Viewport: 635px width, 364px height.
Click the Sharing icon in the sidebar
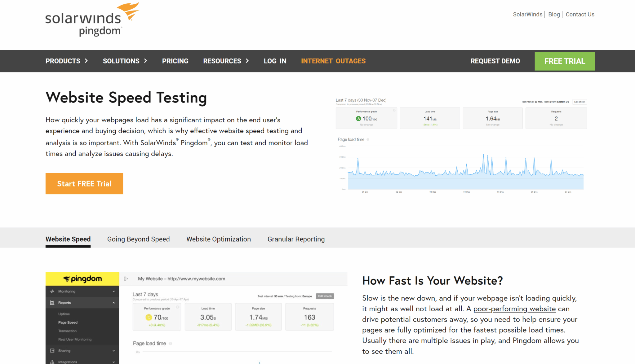point(52,351)
